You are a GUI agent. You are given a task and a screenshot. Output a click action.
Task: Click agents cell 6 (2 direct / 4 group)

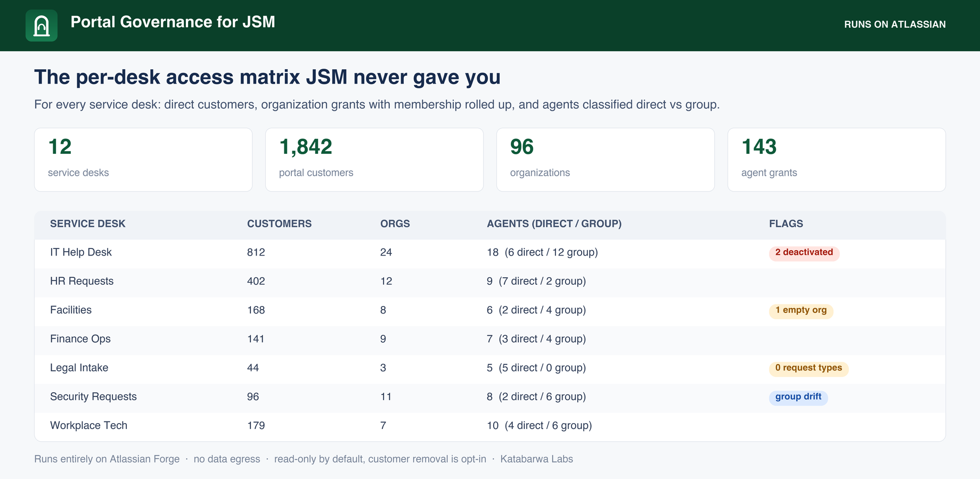click(536, 310)
